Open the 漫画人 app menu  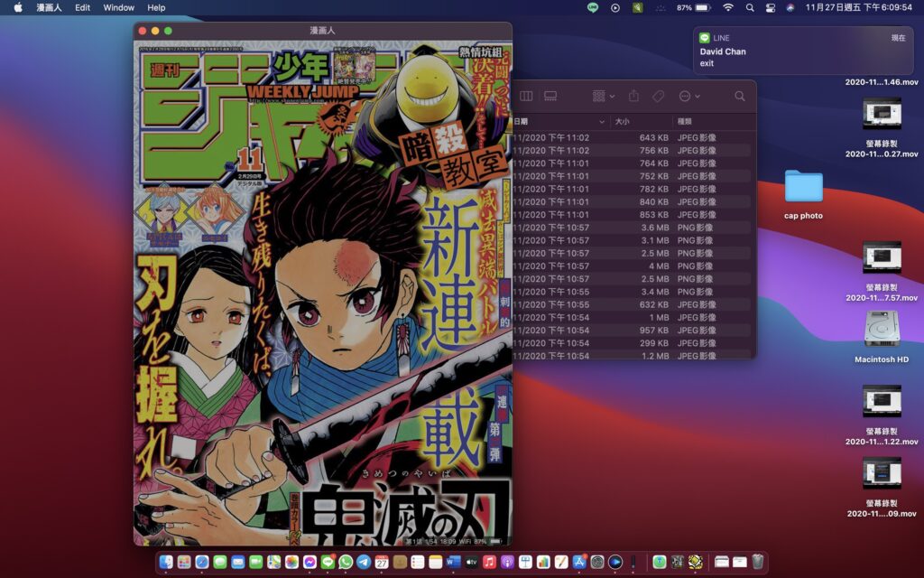(49, 7)
